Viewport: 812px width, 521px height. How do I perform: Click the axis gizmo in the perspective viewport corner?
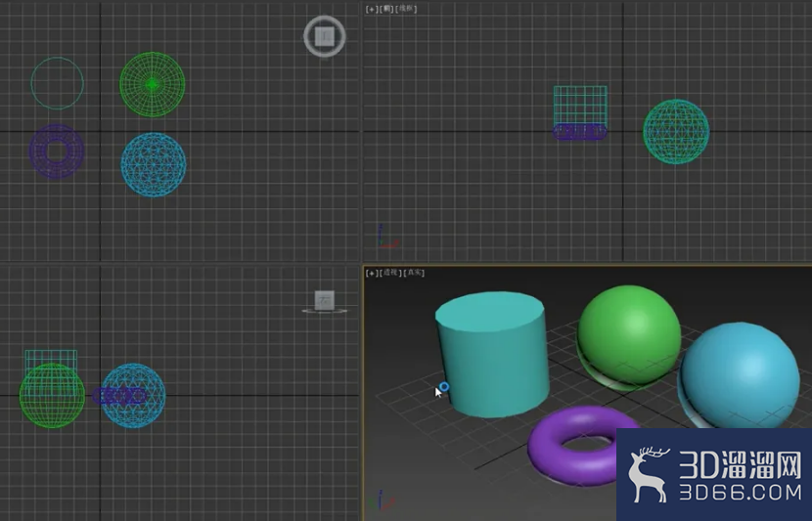tap(383, 500)
